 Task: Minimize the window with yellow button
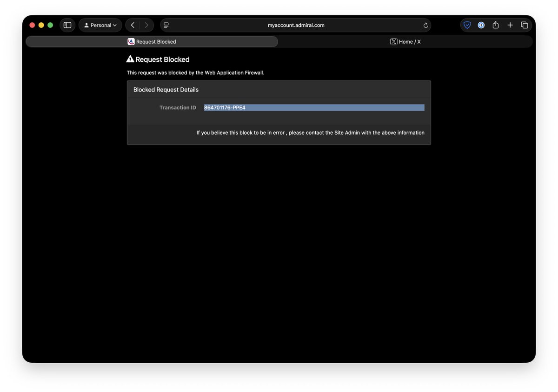pos(41,25)
